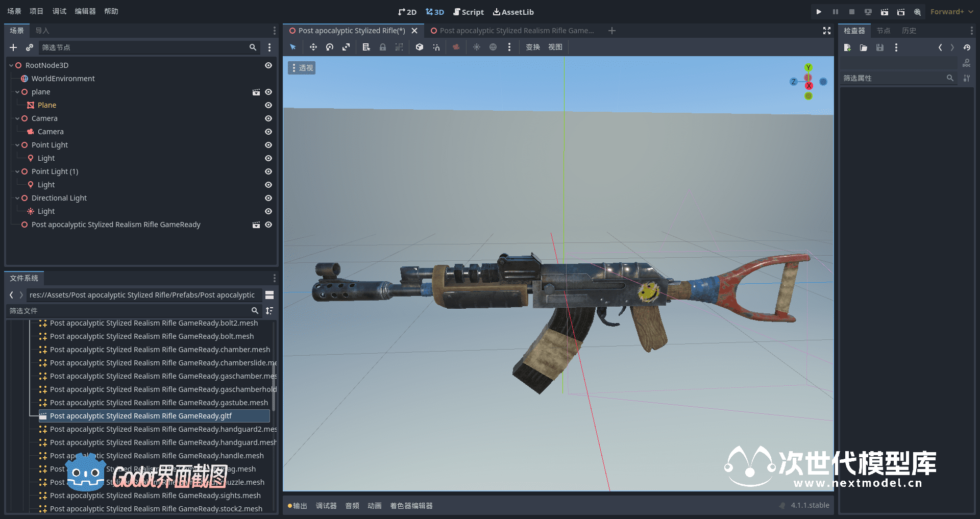Viewport: 980px width, 519px height.
Task: Open the Forward+ renderer dropdown
Action: [x=951, y=12]
